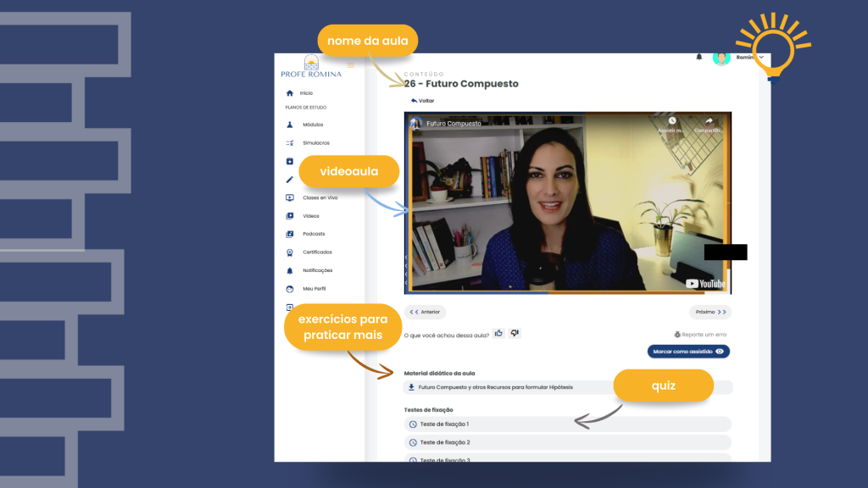Click the clock icon of Teste de fixação 1

[413, 424]
